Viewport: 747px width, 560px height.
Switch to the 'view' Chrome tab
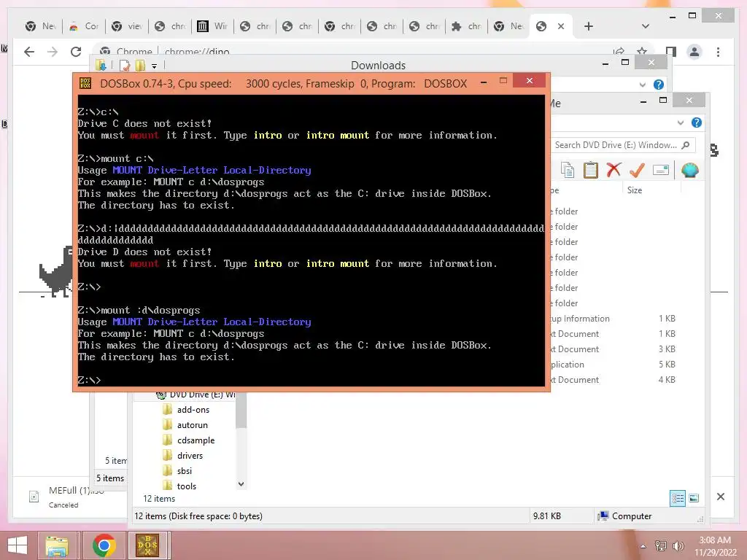point(127,26)
